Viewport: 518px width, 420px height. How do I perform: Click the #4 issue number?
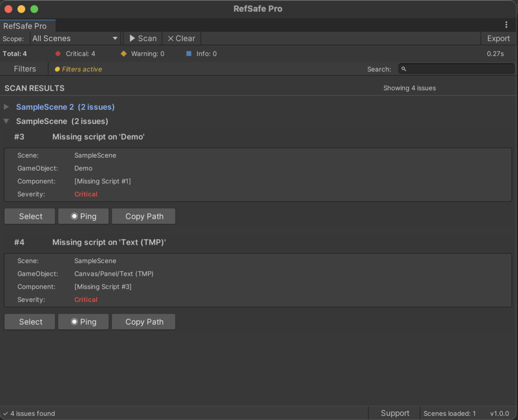(x=19, y=242)
